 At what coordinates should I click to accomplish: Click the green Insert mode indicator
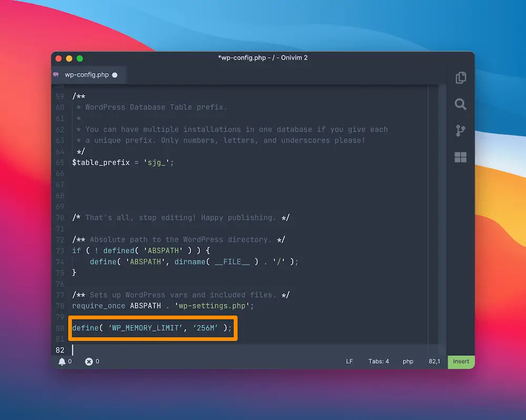click(461, 362)
